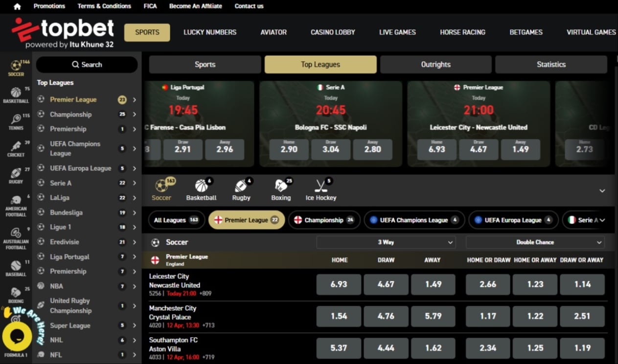Select Australian Football in the left sidebar
The image size is (618, 364).
click(x=16, y=238)
